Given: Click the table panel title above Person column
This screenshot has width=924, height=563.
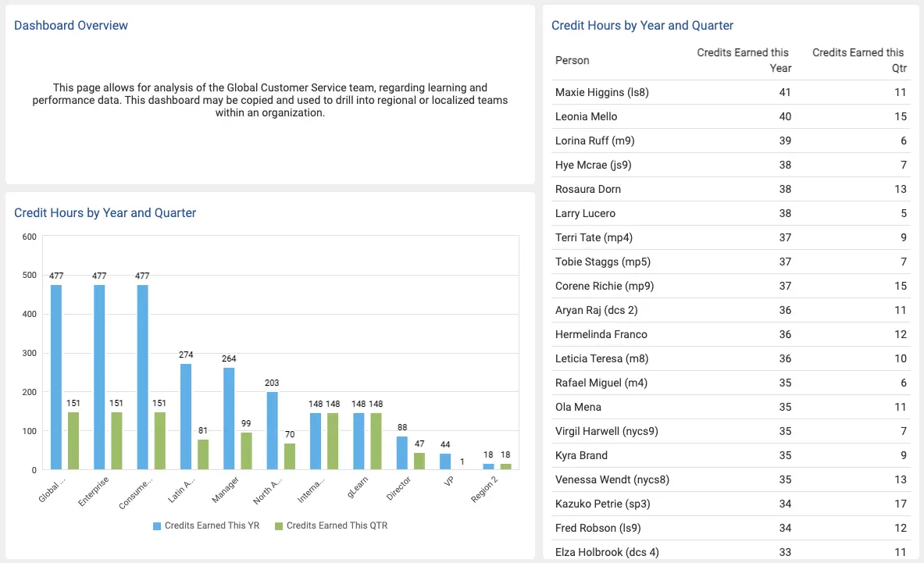Looking at the screenshot, I should (x=642, y=25).
